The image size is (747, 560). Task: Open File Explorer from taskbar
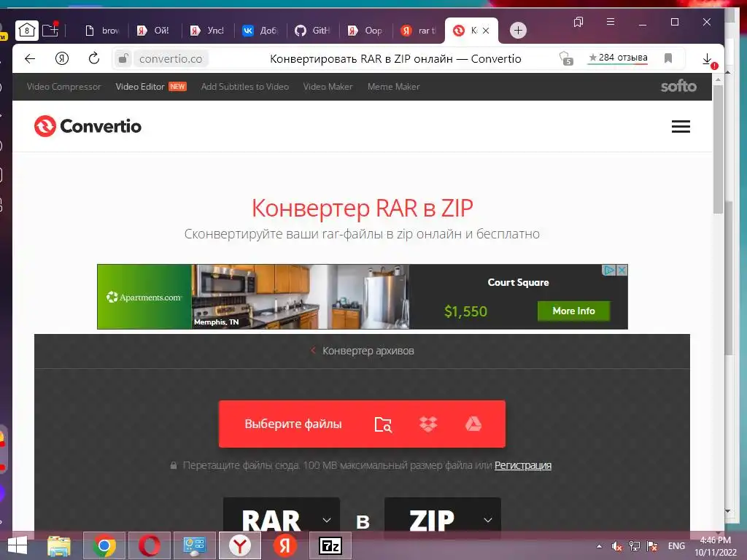click(x=58, y=545)
